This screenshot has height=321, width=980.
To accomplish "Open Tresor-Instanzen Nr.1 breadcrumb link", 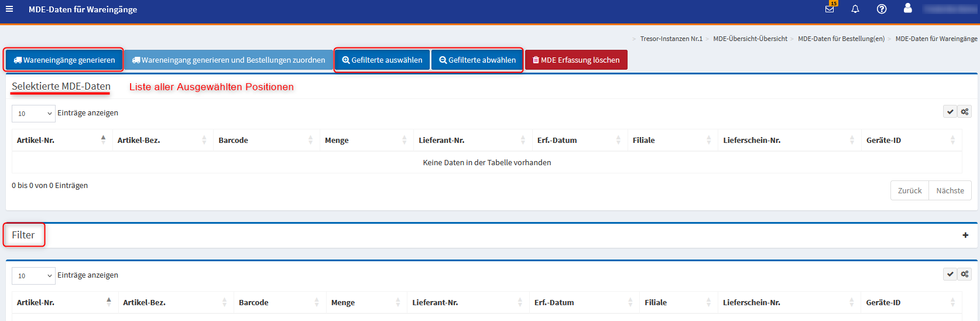I will pyautogui.click(x=671, y=39).
